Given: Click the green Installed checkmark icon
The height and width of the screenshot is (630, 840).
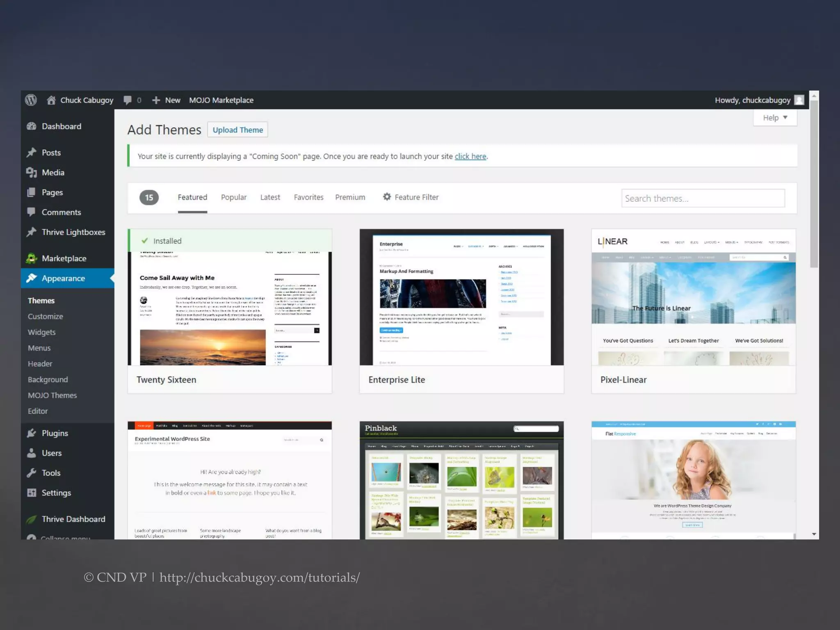Looking at the screenshot, I should click(144, 241).
